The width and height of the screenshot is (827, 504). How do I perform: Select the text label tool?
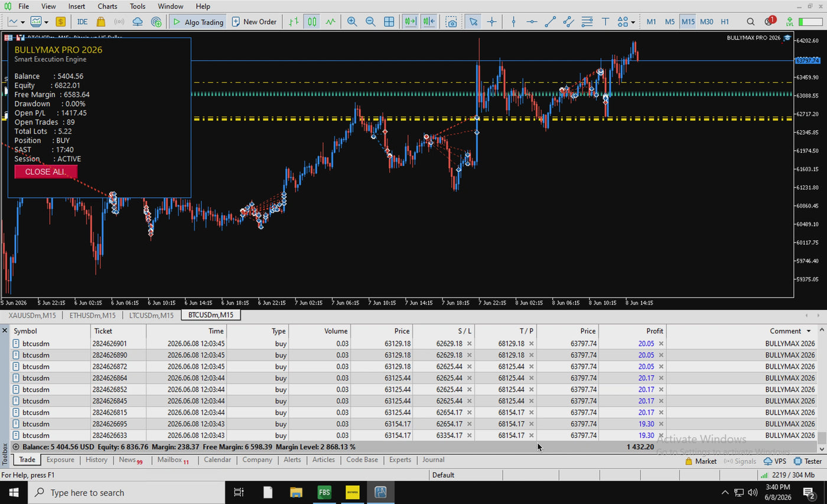605,22
